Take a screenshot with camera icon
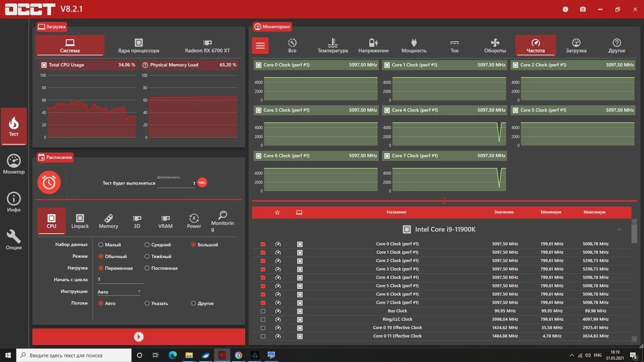 click(583, 9)
